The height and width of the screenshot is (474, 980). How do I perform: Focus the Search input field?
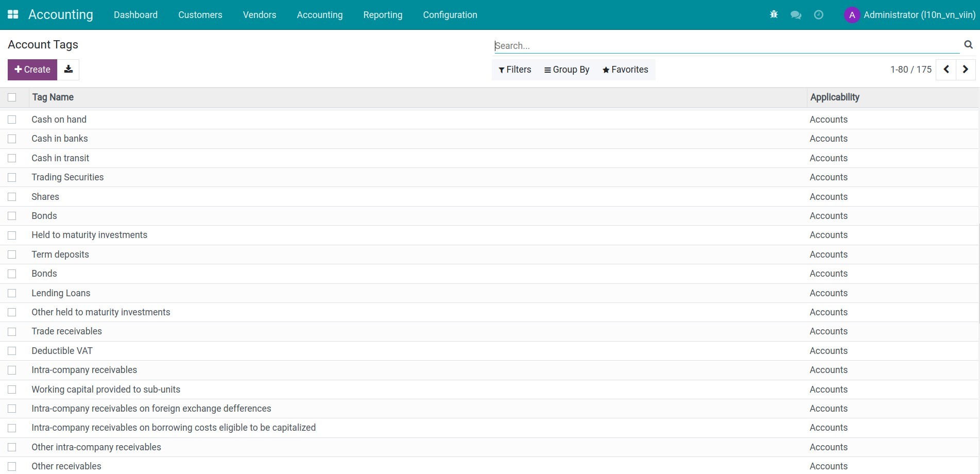click(726, 45)
